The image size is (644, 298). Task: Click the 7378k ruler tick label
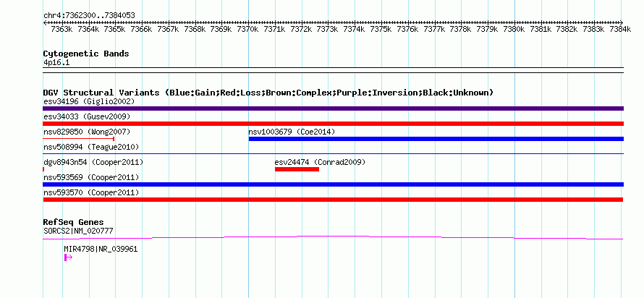[461, 29]
